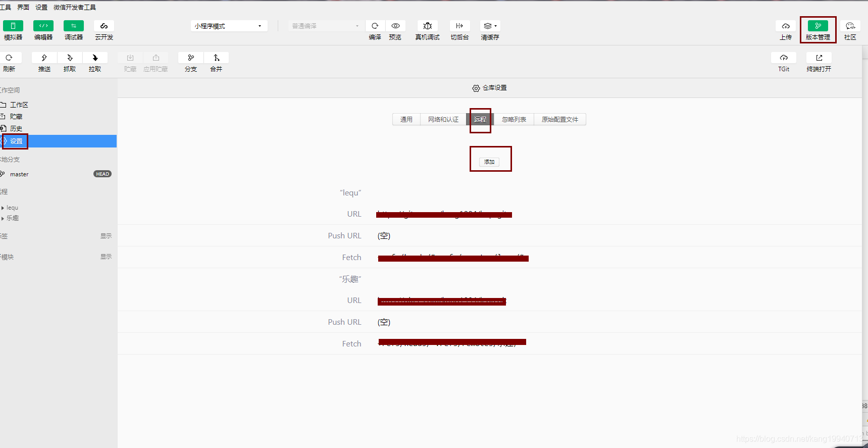Click the switch to background (切后台) icon

[459, 26]
